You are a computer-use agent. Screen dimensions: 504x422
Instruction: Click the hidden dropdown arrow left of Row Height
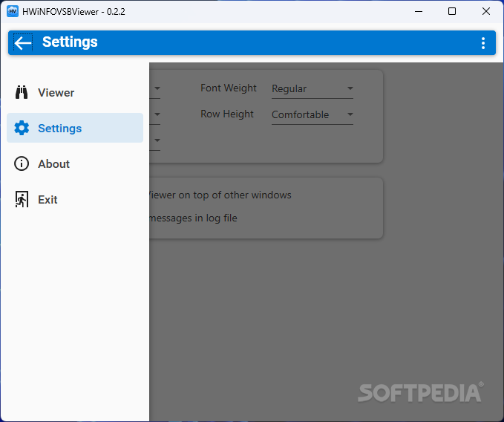[157, 114]
